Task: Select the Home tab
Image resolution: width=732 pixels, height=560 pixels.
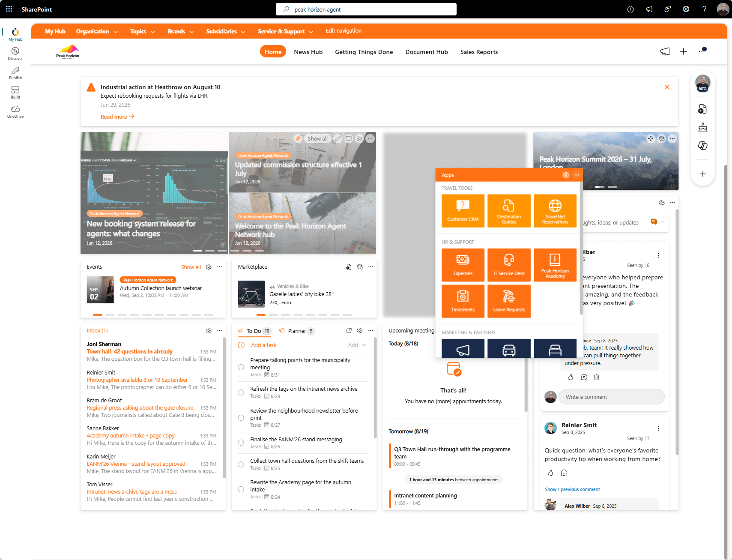Action: pos(273,51)
